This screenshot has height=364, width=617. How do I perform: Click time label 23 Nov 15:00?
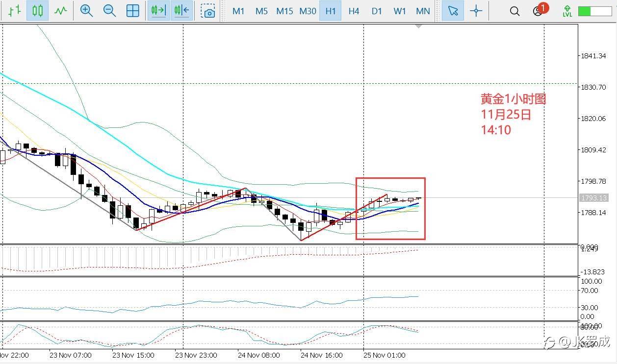pos(133,355)
